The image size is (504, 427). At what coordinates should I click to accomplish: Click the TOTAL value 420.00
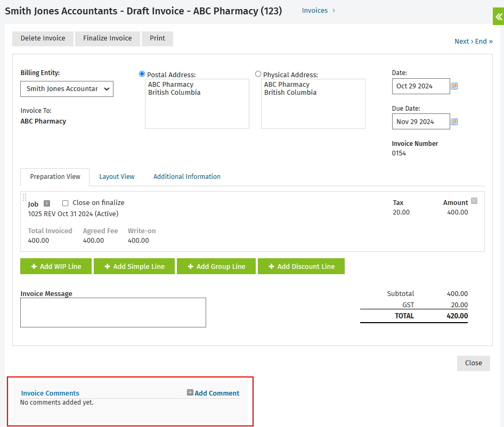coord(457,316)
